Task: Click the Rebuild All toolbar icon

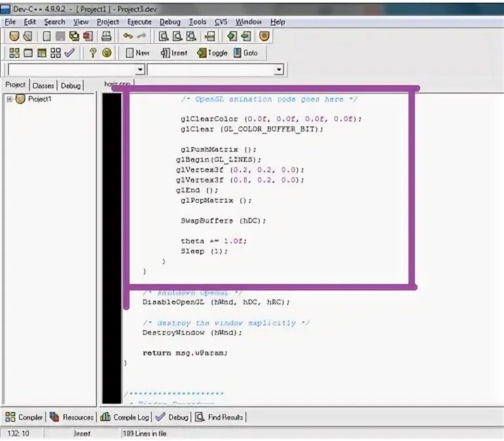Action: point(56,53)
